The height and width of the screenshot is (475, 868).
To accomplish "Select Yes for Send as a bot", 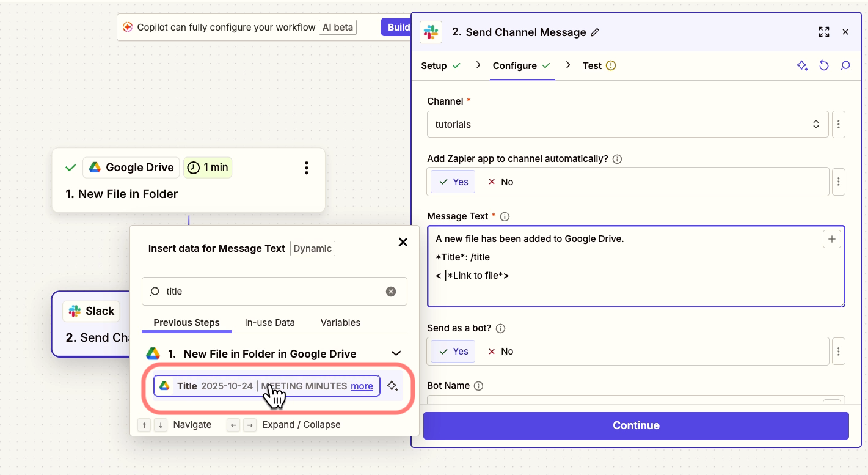I will pos(453,351).
